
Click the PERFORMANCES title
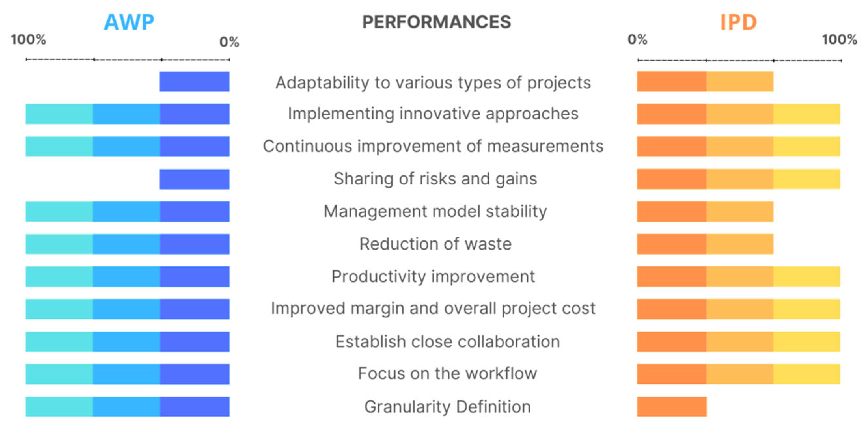click(436, 22)
